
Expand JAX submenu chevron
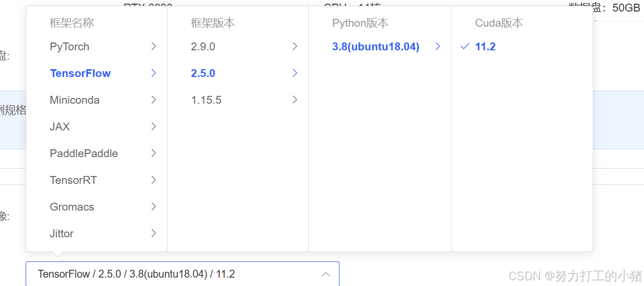(x=154, y=127)
